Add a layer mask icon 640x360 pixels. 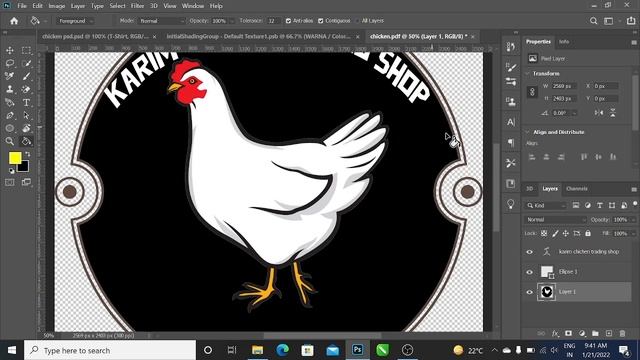[x=568, y=333]
